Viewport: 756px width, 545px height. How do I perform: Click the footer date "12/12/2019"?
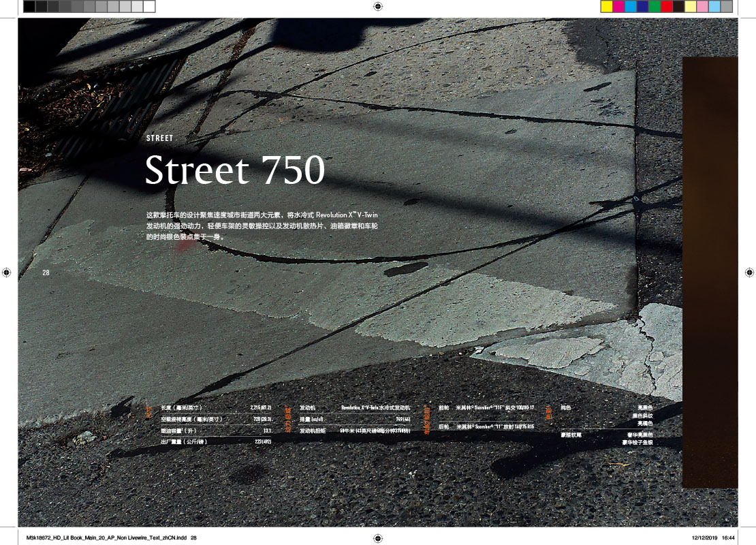click(704, 538)
